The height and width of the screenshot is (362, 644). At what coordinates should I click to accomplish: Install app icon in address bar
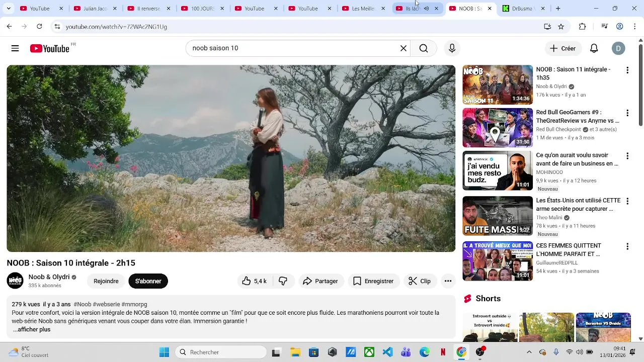[547, 27]
